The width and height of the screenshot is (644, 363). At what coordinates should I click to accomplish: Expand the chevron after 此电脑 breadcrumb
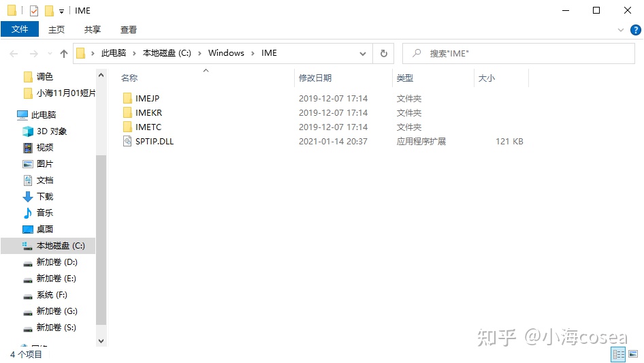click(134, 53)
